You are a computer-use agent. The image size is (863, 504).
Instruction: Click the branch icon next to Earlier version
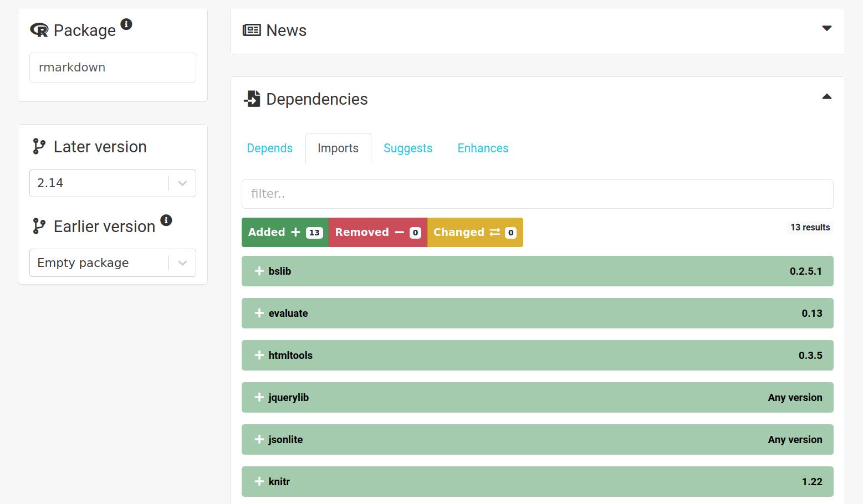tap(39, 226)
